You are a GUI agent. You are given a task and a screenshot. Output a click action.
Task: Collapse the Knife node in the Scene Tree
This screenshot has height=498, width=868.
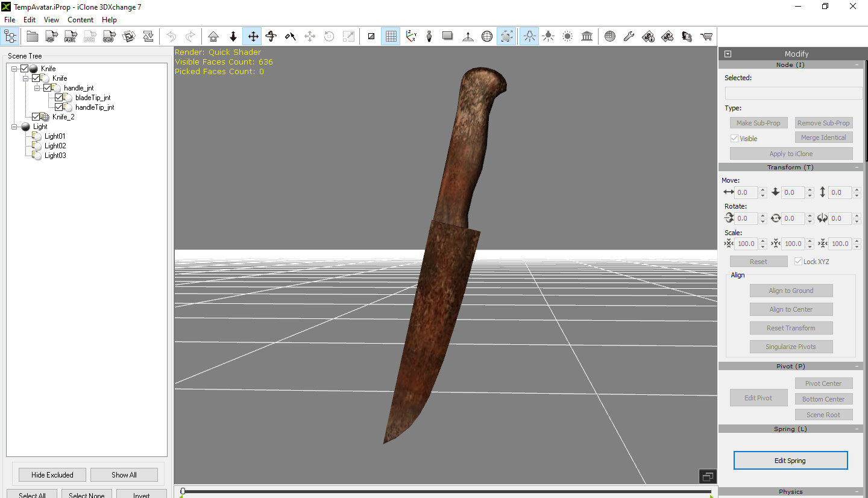point(13,68)
